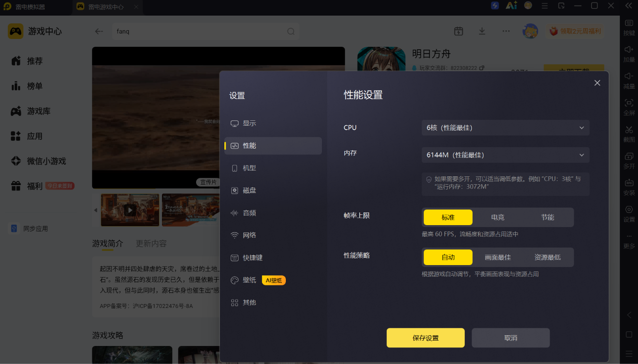Expand the 内存 6144M dropdown
Image resolution: width=638 pixels, height=364 pixels.
coord(506,155)
